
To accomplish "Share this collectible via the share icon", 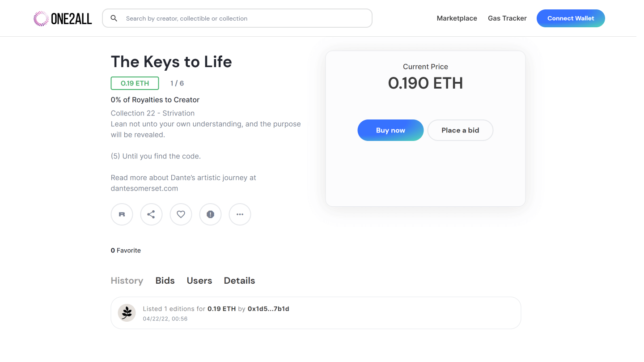I will coord(151,214).
